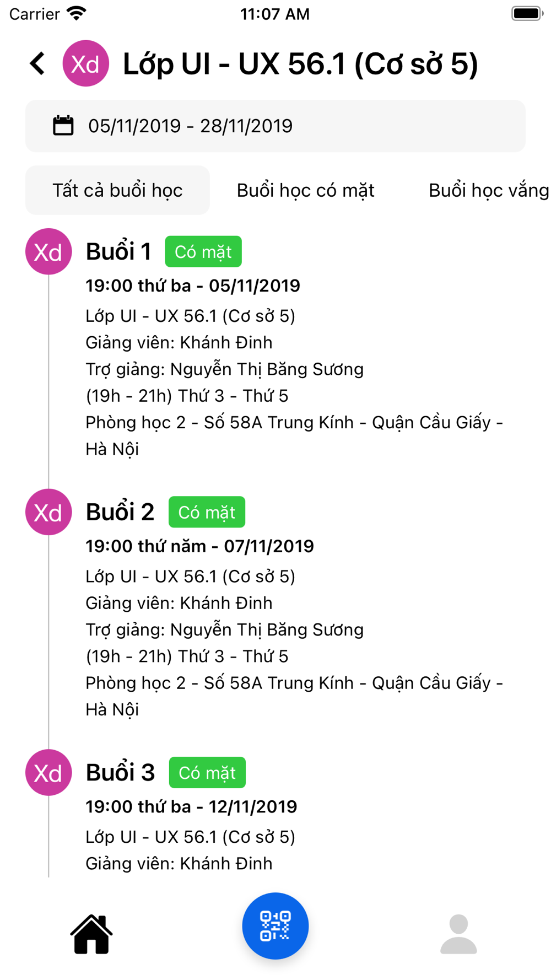Image resolution: width=551 pixels, height=980 pixels.
Task: Open the Buổi 2 session title
Action: point(120,512)
